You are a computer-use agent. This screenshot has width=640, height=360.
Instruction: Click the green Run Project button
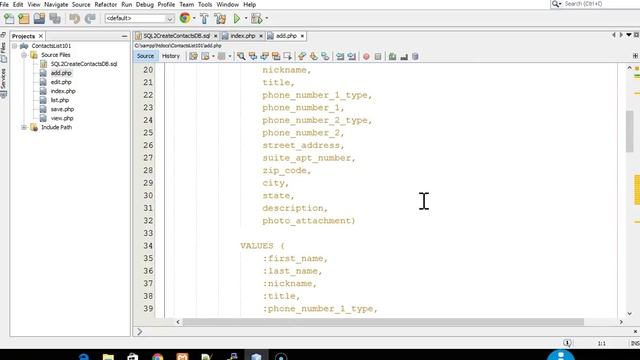tap(237, 18)
